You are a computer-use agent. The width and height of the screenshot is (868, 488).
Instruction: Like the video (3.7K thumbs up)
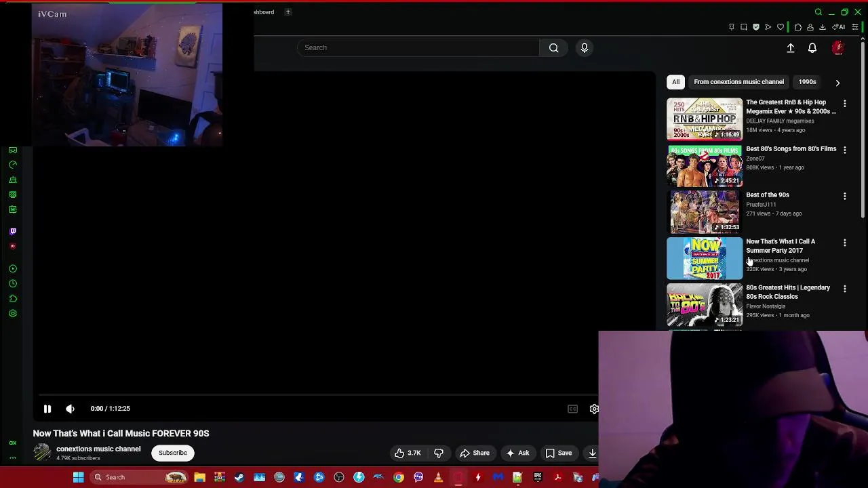coord(408,453)
